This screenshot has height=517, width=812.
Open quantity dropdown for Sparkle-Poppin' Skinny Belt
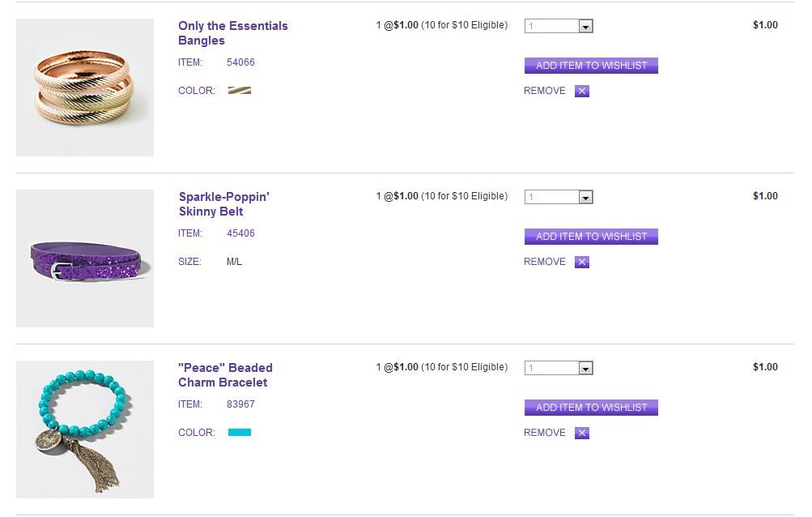point(559,197)
